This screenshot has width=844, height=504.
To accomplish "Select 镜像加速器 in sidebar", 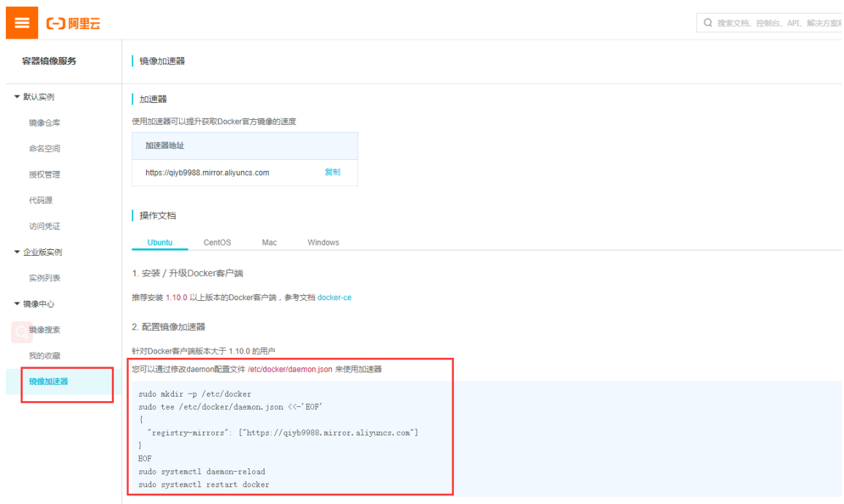I will pyautogui.click(x=48, y=381).
